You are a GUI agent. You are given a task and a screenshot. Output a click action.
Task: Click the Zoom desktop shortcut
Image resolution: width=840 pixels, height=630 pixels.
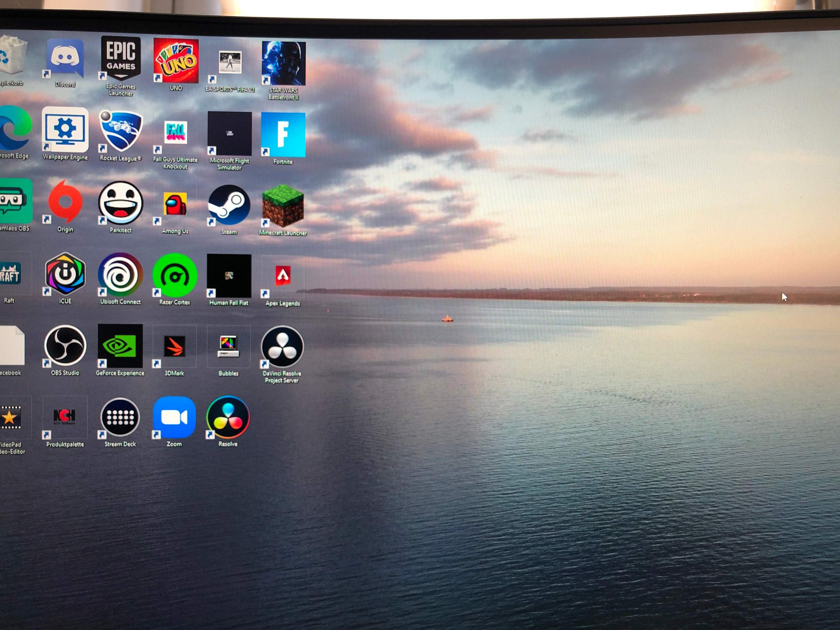[174, 417]
